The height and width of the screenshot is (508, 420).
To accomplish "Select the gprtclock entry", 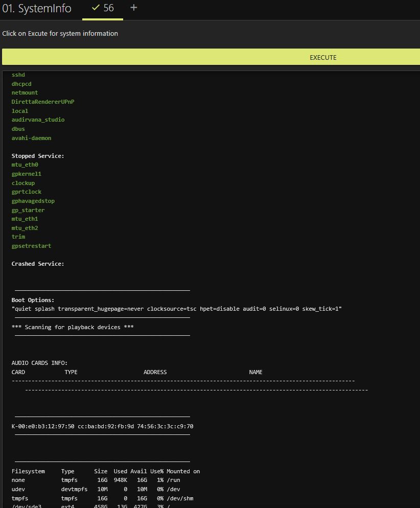I will click(27, 192).
